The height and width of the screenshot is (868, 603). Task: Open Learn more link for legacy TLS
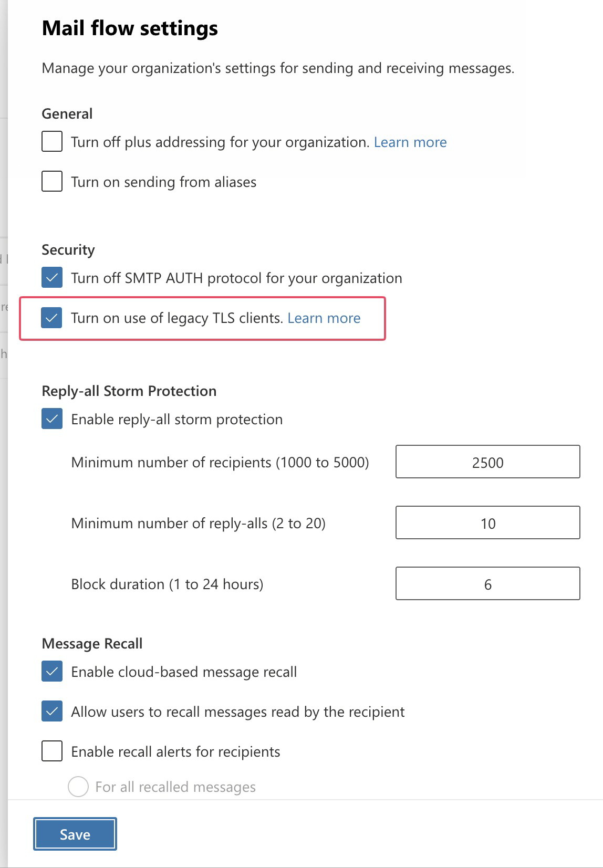pos(324,318)
